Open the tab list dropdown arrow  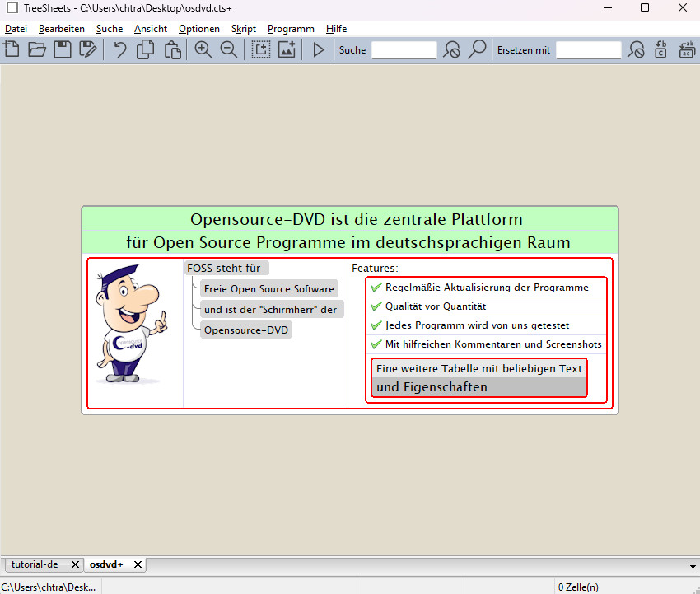pyautogui.click(x=693, y=565)
